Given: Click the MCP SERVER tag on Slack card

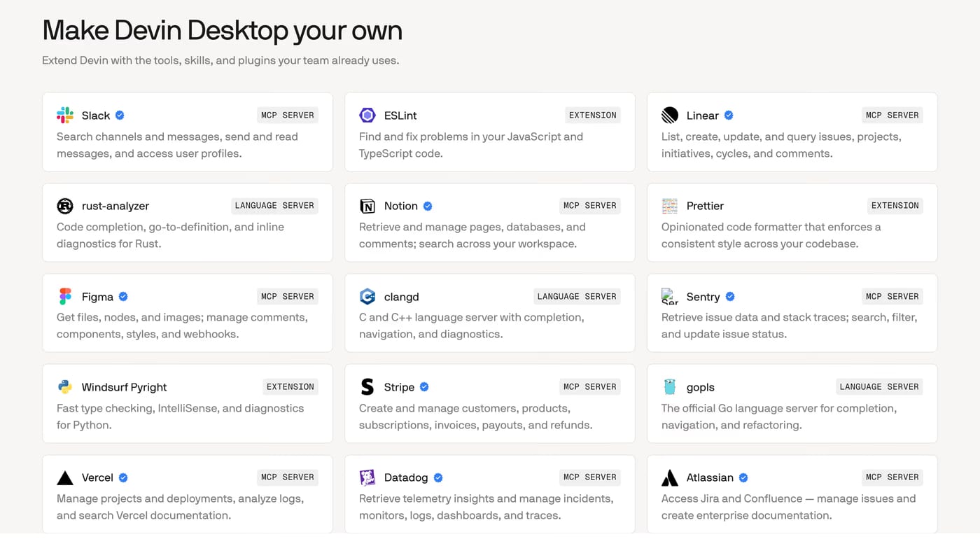Looking at the screenshot, I should coord(288,115).
